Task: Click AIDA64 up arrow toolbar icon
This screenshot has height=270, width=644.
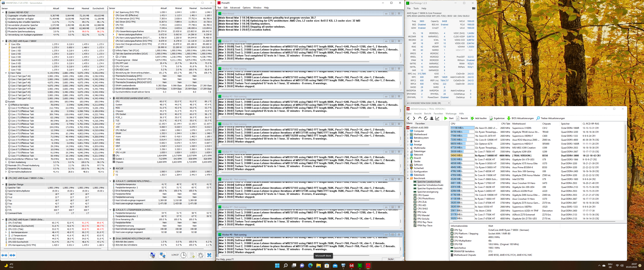Action: (420, 118)
